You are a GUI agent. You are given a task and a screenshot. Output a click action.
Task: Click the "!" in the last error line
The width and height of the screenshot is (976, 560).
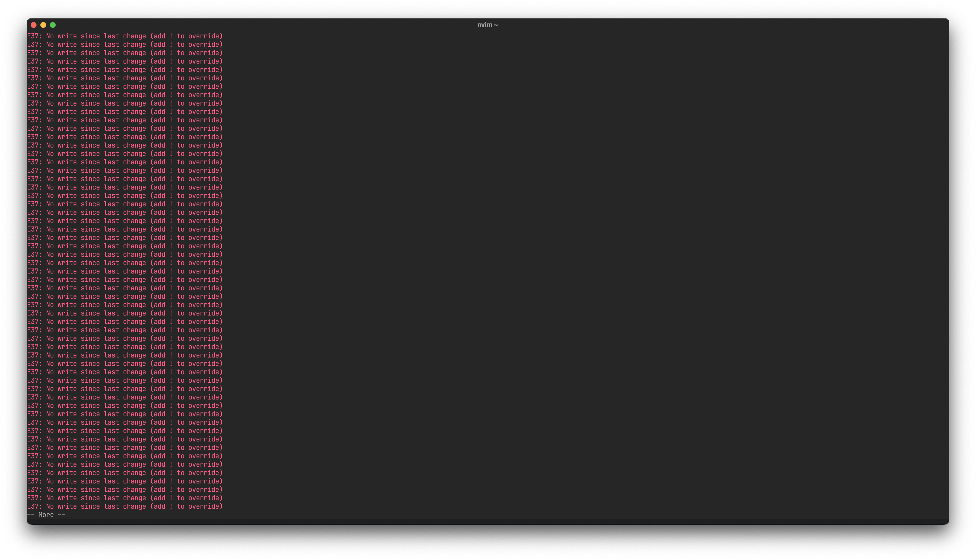(171, 506)
